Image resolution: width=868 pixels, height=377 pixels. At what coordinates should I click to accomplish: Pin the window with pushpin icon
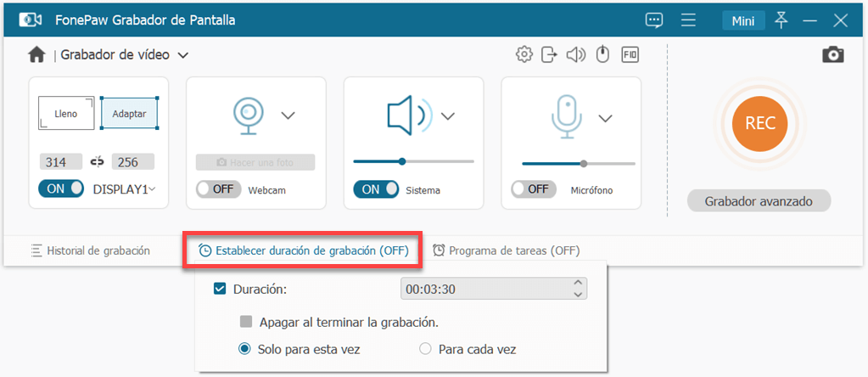click(781, 20)
